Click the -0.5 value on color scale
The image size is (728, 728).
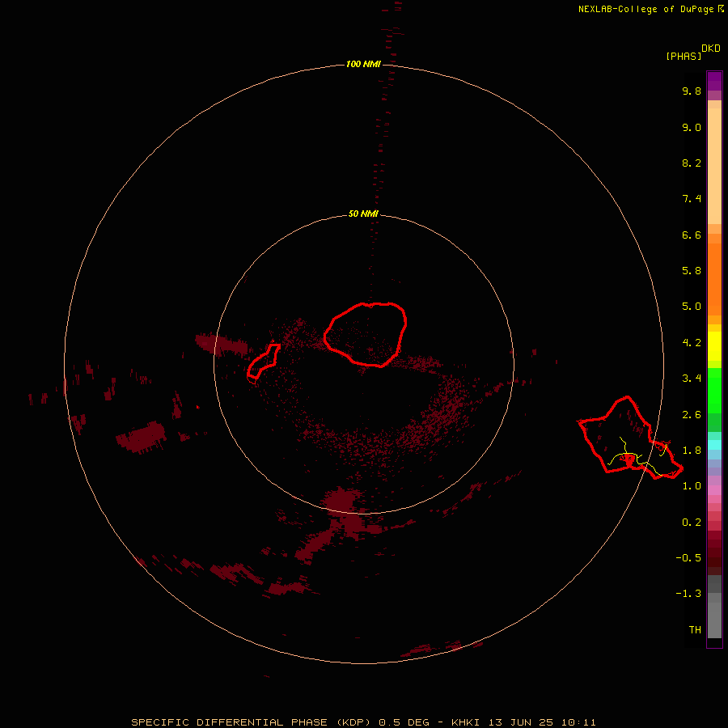(x=688, y=557)
